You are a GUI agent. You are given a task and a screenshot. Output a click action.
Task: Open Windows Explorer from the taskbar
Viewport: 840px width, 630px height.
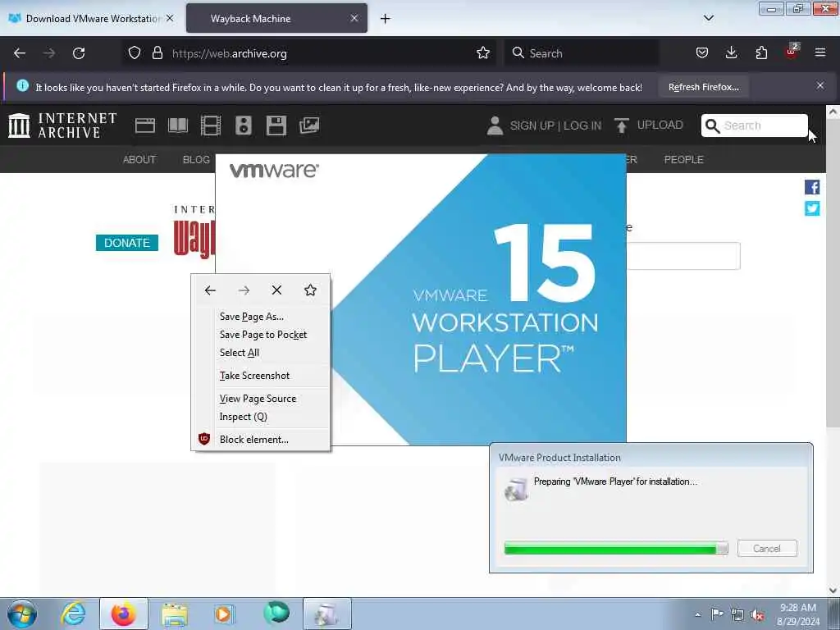174,614
